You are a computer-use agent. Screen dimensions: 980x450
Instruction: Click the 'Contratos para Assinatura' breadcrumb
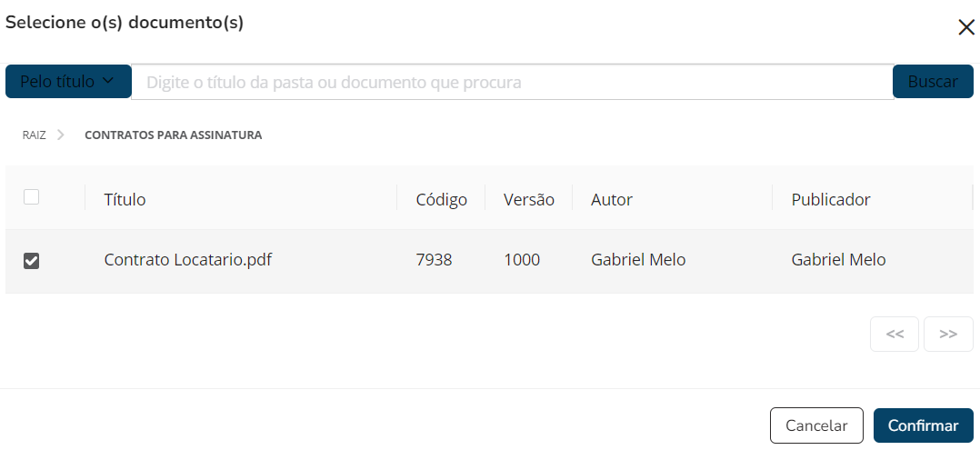click(173, 135)
